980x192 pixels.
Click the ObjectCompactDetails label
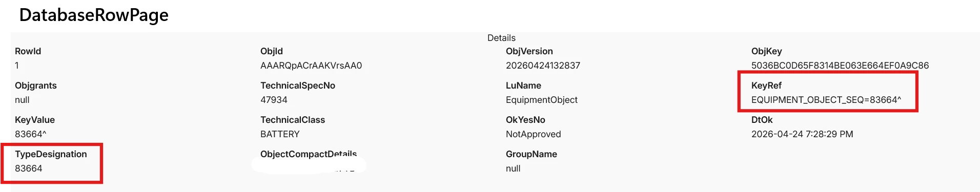point(309,154)
